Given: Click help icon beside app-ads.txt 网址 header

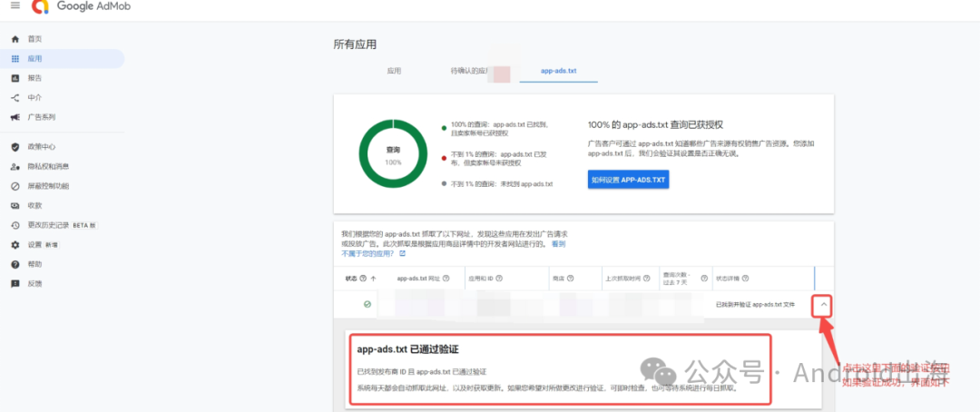Looking at the screenshot, I should [x=446, y=279].
